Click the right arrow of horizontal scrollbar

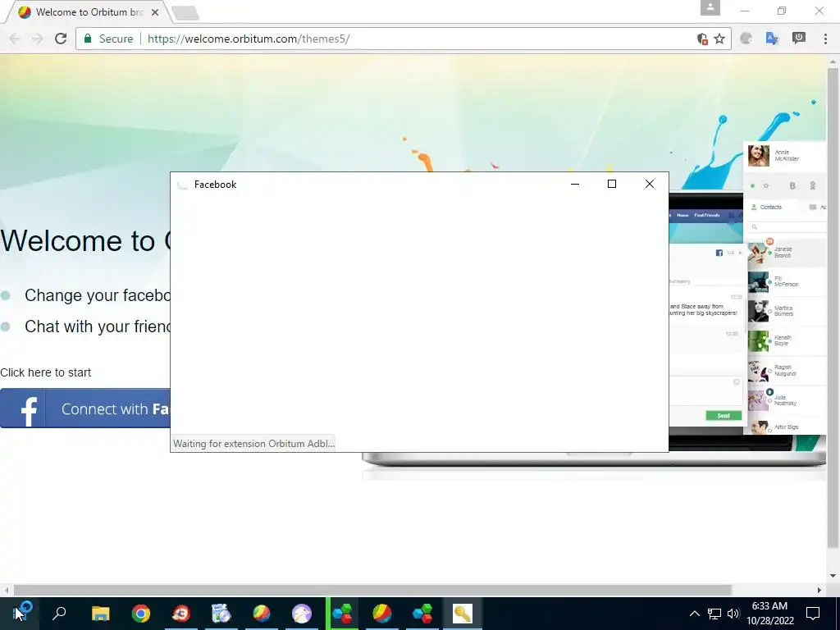(819, 590)
